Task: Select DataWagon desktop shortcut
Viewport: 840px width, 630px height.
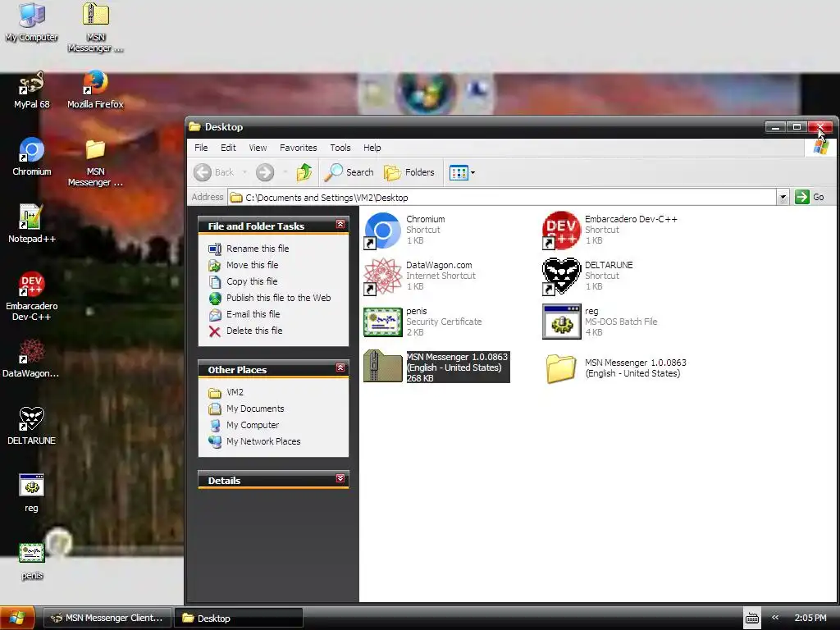Action: pos(31,358)
